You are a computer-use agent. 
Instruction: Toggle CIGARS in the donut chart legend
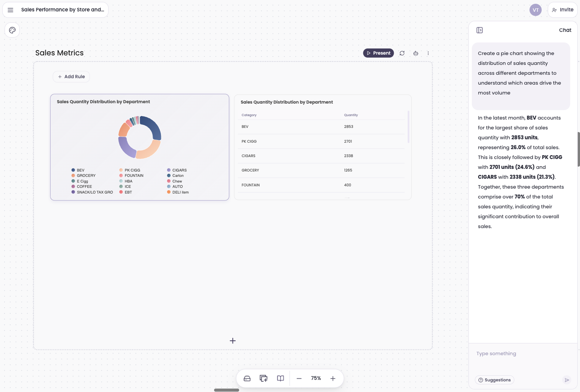179,170
